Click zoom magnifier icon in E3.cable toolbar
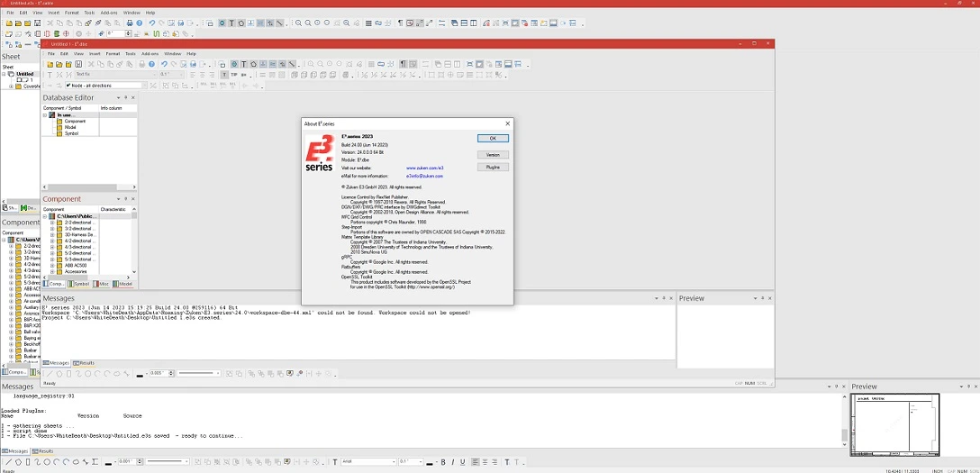Viewport: 980px width, 473px height. (299, 23)
